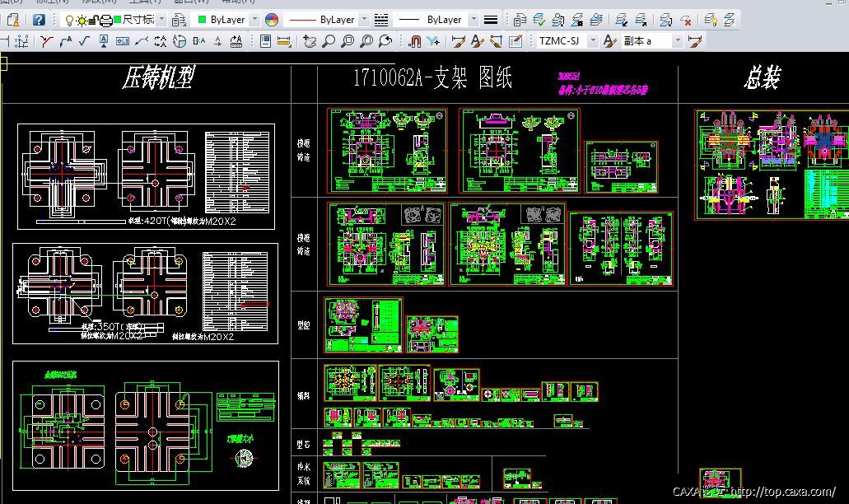Expand the ByLayer color dropdown
This screenshot has height=504, width=849.
pos(254,19)
